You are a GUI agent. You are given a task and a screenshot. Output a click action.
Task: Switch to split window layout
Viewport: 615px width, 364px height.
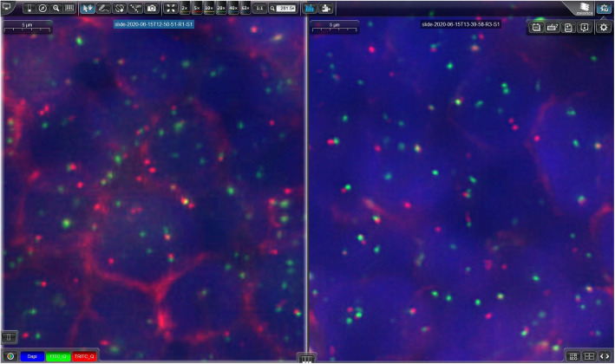pyautogui.click(x=589, y=356)
